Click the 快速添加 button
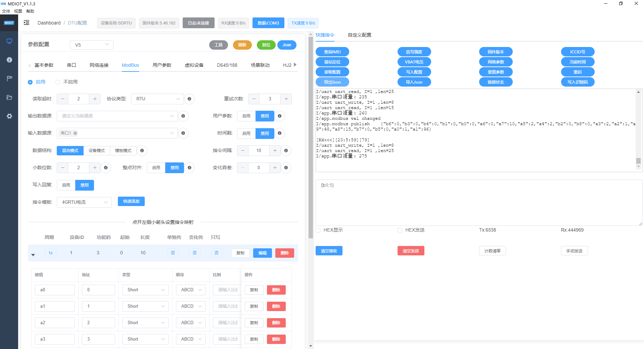This screenshot has width=644, height=349. coord(131,201)
